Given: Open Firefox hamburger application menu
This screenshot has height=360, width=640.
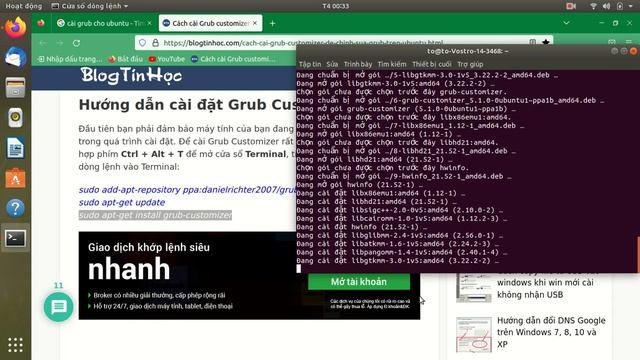Looking at the screenshot, I should coord(629,42).
